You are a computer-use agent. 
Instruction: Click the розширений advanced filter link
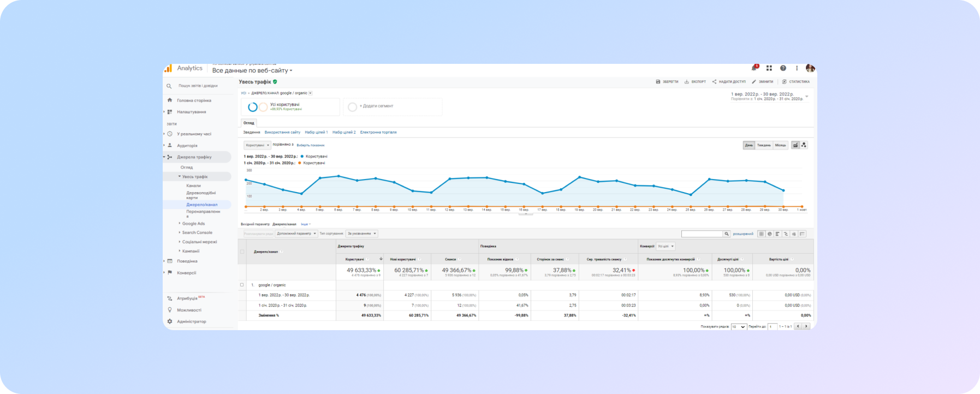click(x=743, y=234)
